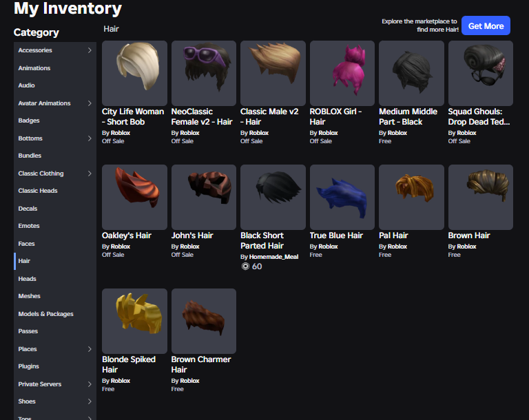Open the pink ROBLOX Girl Hair thumbnail
The width and height of the screenshot is (529, 420).
[342, 73]
